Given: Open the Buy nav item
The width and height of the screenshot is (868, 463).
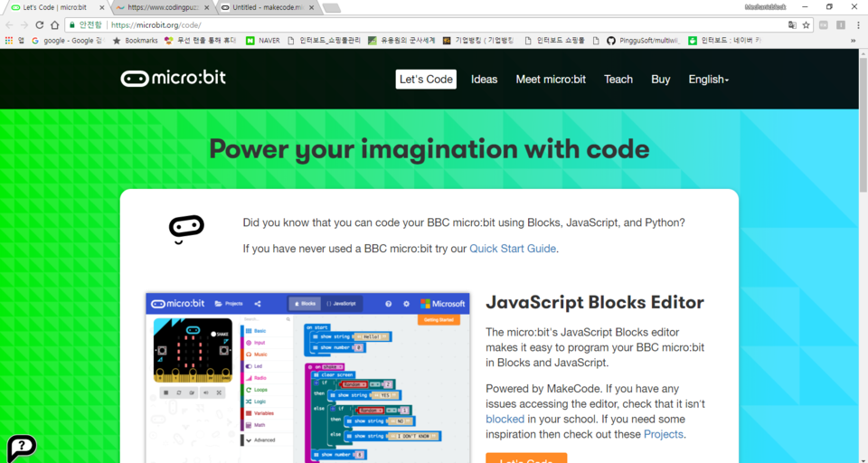Looking at the screenshot, I should (x=660, y=80).
